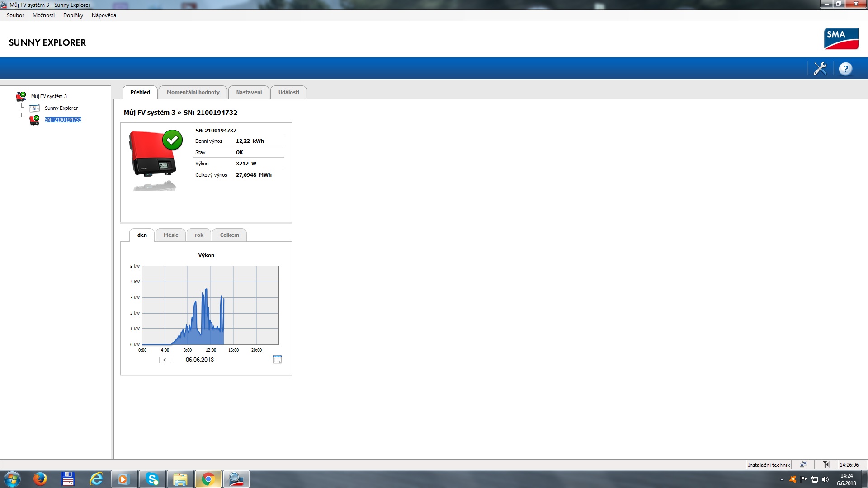Select the Sunny Explorer tree item

click(x=61, y=108)
